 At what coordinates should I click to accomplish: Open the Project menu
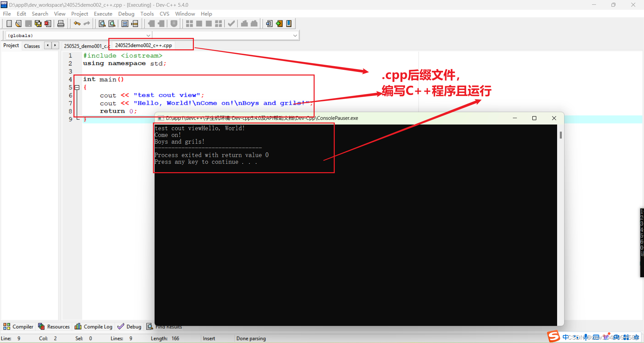coord(79,14)
